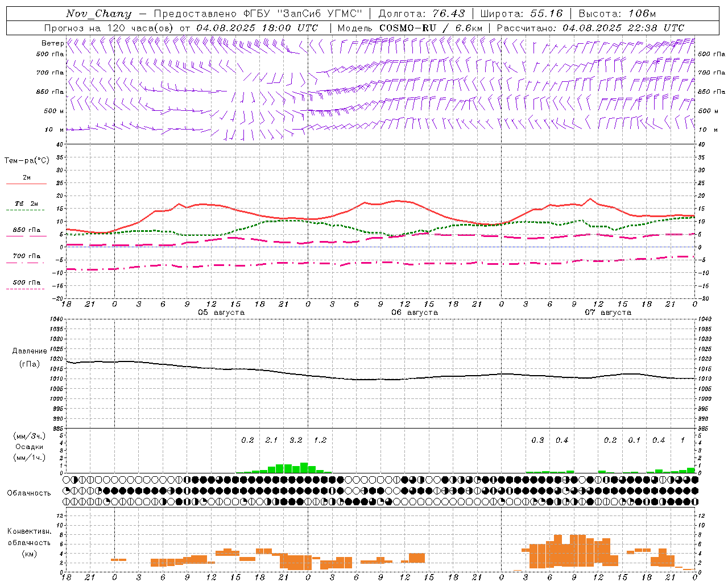Click the '(гПа)' unit under Давление
728x582 pixels.
(x=29, y=364)
